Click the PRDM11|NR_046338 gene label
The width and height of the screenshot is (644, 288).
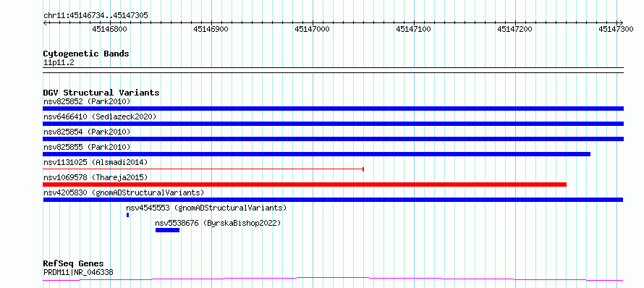[78, 272]
